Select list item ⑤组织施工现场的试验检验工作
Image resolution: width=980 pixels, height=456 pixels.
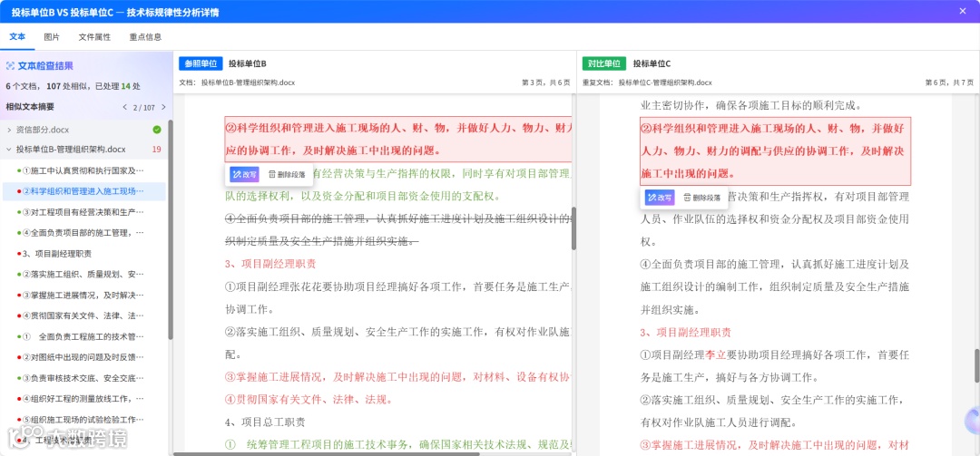(x=83, y=419)
